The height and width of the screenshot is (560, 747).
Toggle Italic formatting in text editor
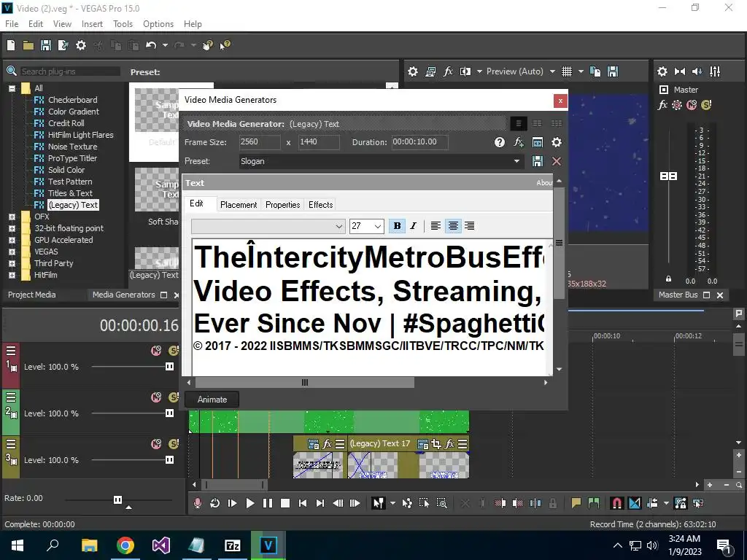[413, 226]
